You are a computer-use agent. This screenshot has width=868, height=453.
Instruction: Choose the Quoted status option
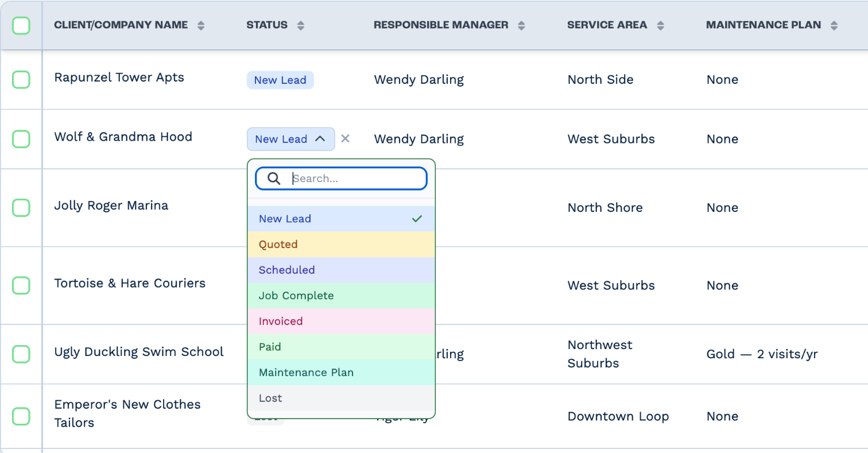pyautogui.click(x=341, y=244)
